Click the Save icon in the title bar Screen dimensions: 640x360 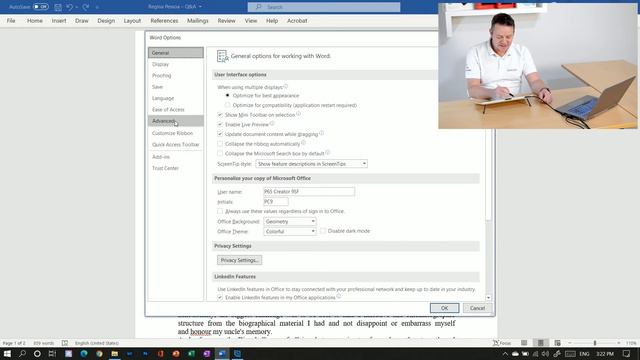click(58, 7)
